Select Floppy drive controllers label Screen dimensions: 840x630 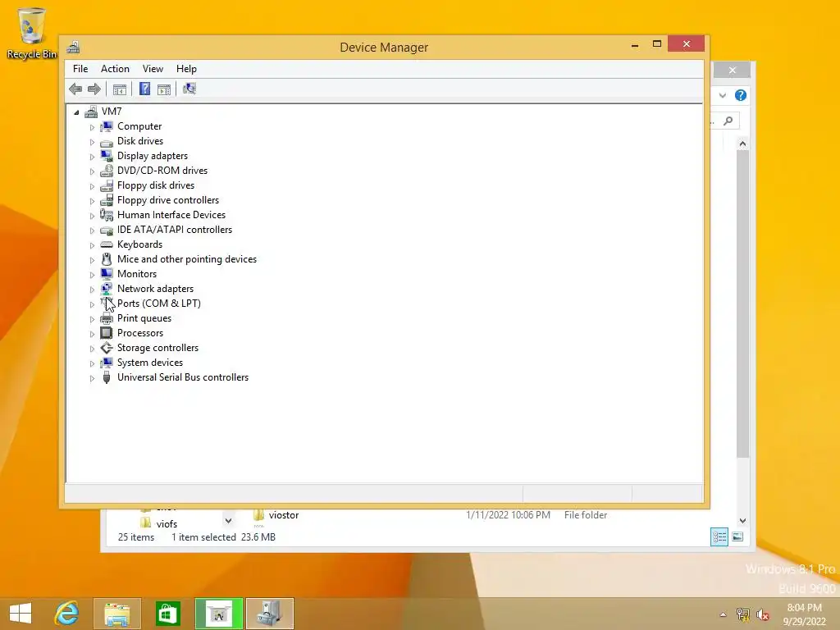click(168, 200)
